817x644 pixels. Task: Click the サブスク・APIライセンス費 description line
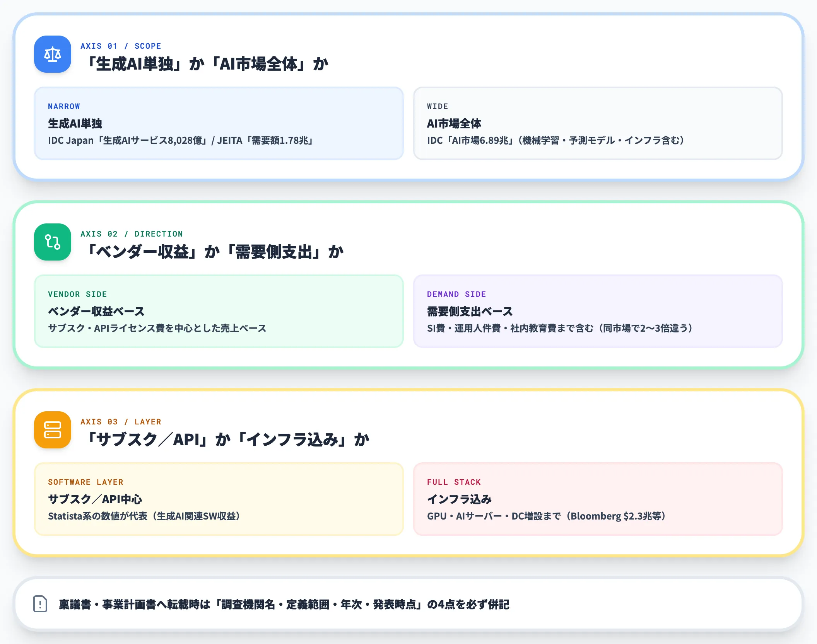click(x=157, y=328)
